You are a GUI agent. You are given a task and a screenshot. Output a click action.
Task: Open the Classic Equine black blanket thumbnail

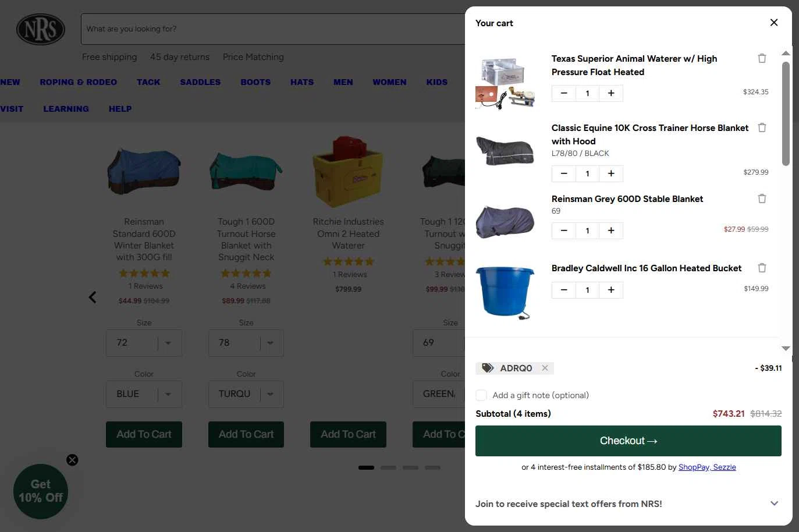click(x=505, y=151)
